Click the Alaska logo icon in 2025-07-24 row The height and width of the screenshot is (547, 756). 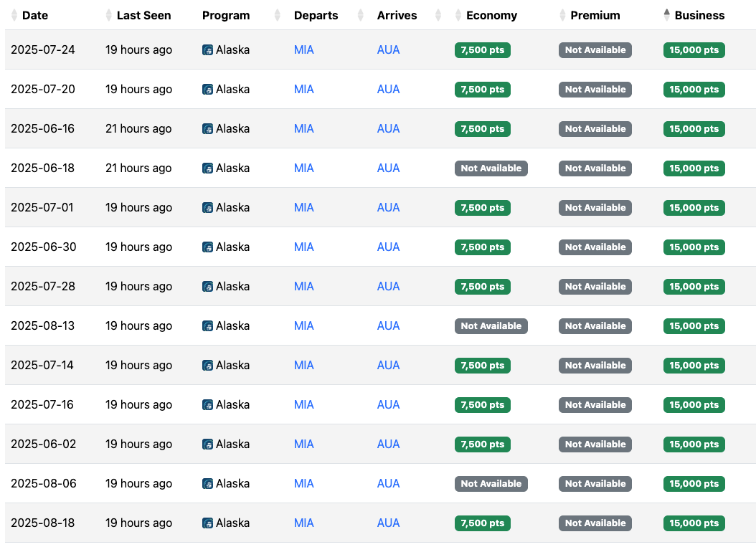[x=208, y=50]
